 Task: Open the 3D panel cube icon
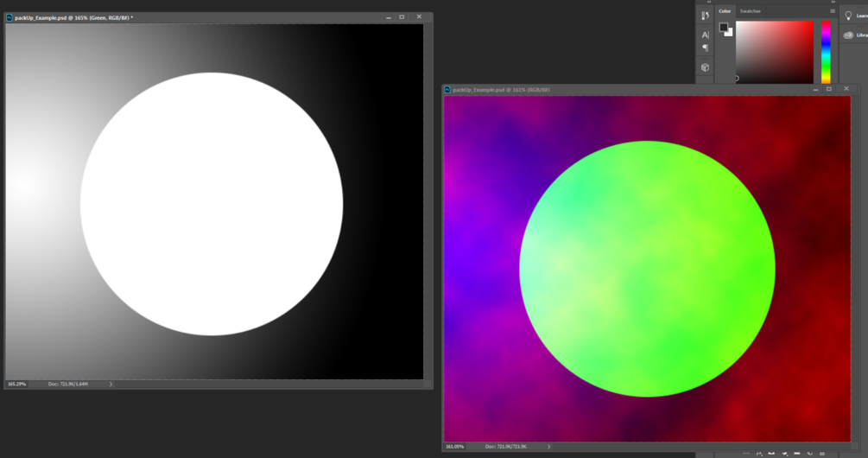[706, 67]
